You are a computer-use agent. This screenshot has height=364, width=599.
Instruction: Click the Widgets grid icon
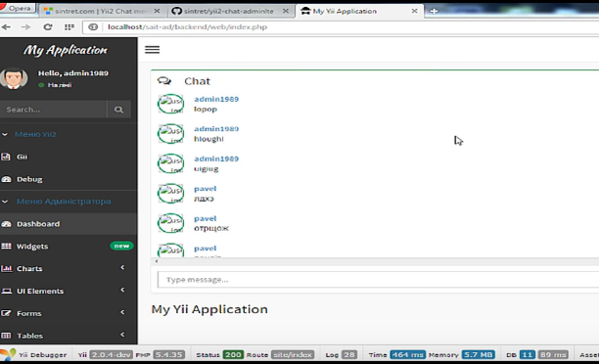pos(6,246)
